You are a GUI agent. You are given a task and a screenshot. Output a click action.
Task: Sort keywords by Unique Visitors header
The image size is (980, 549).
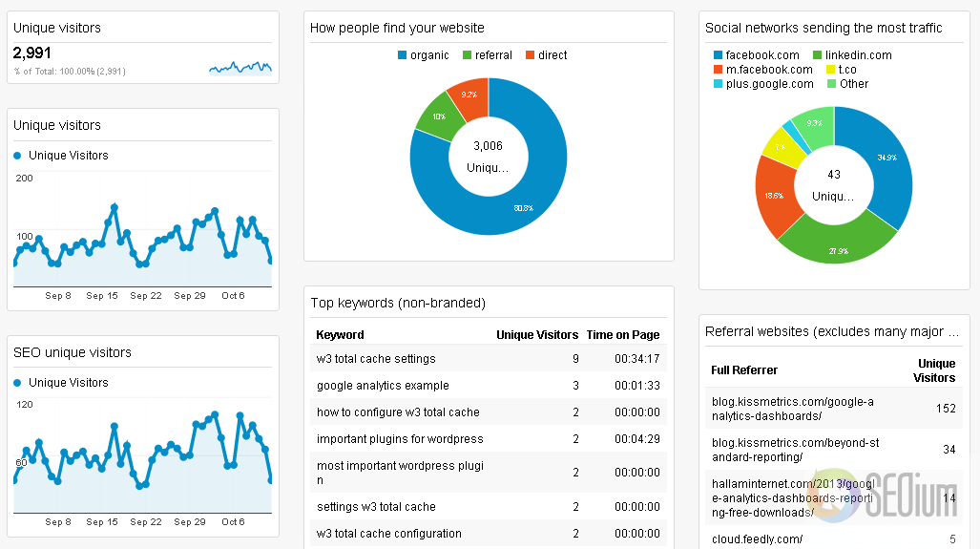click(537, 334)
